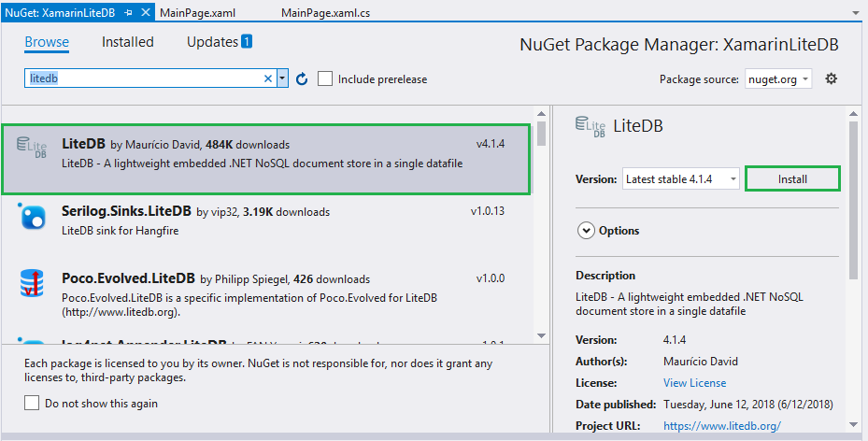Open the MainPage.xaml.cs document tab

[325, 13]
